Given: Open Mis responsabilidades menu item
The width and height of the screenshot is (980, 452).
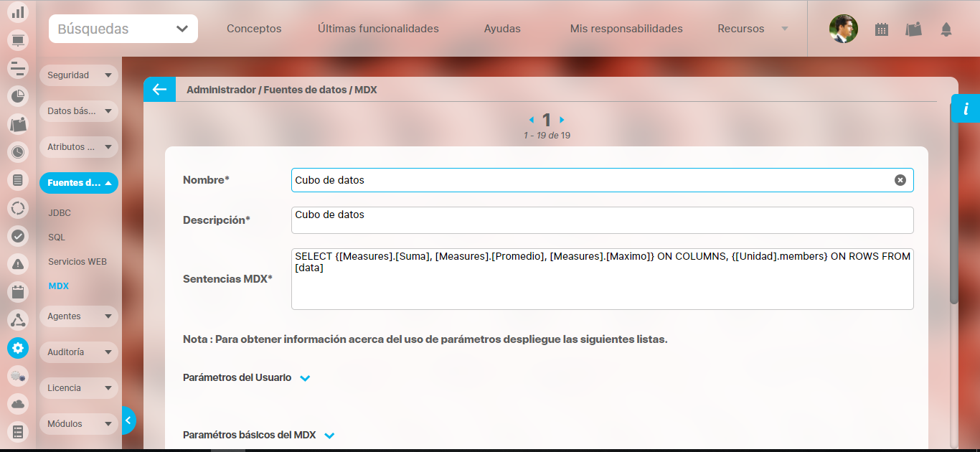Looking at the screenshot, I should pyautogui.click(x=626, y=29).
